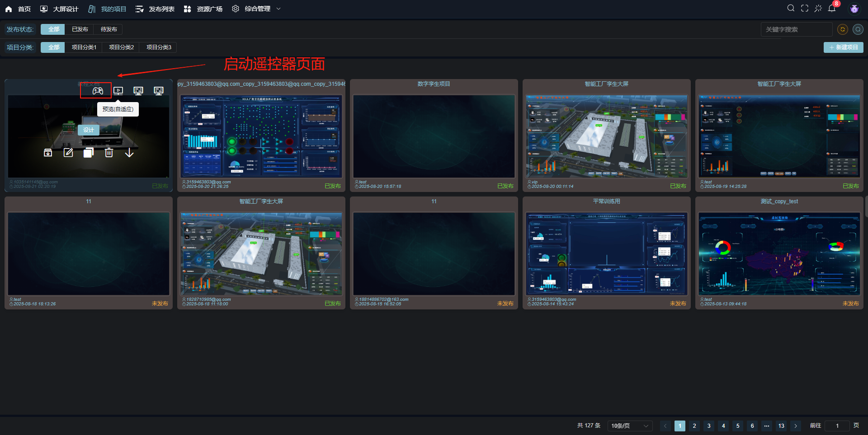Expand the 综合管理 menu chevron
This screenshot has width=868, height=435.
tap(278, 9)
